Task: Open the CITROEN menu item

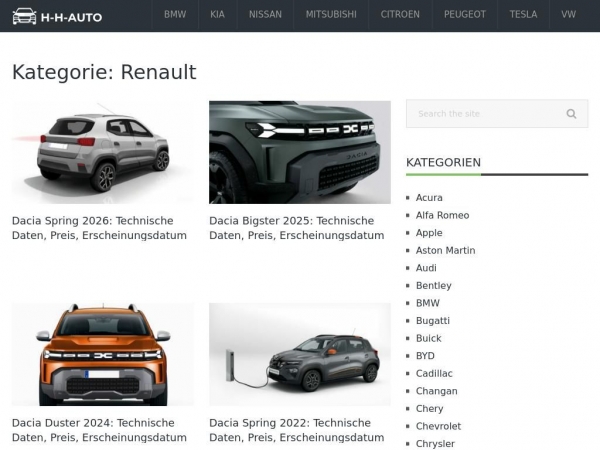Action: click(400, 15)
